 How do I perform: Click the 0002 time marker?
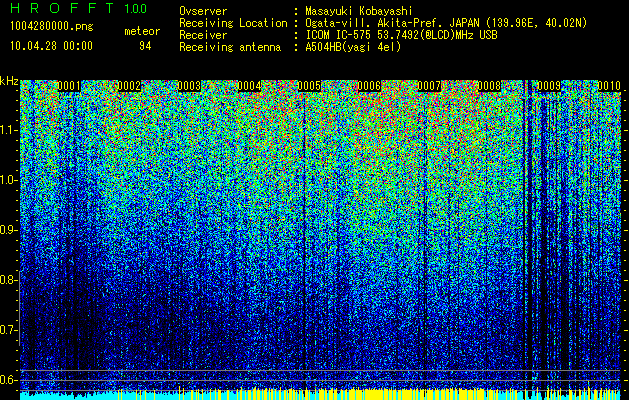(129, 86)
